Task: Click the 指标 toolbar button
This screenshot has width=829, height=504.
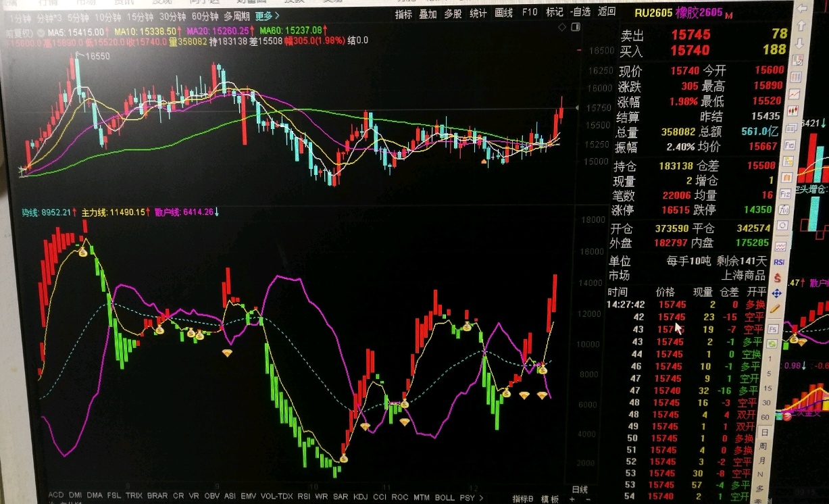Action: pyautogui.click(x=403, y=14)
